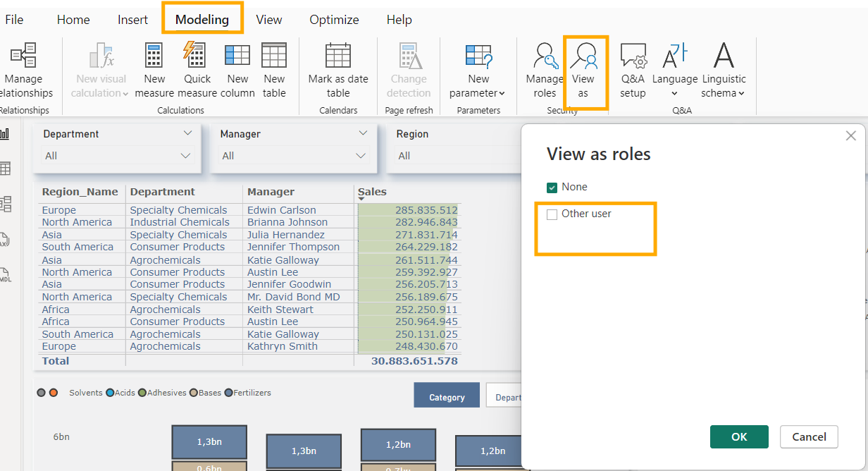Open Table view in left sidebar
Viewport: 868px width, 471px height.
pos(5,169)
